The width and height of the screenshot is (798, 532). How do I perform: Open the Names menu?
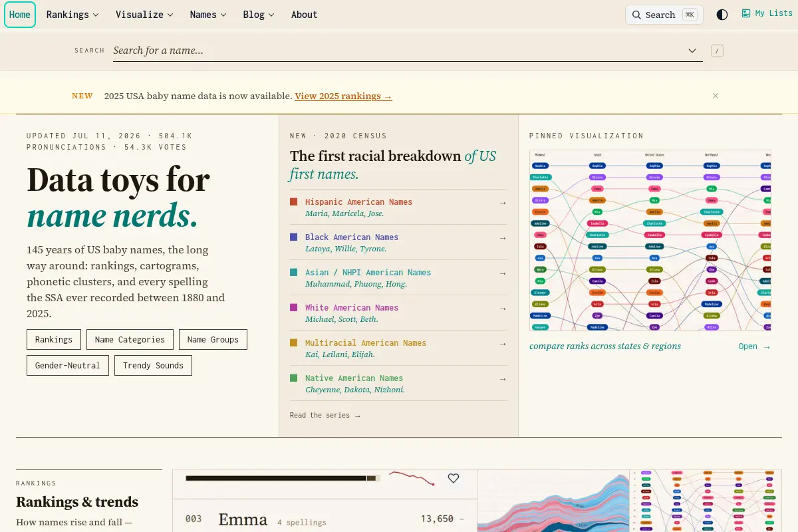click(208, 15)
